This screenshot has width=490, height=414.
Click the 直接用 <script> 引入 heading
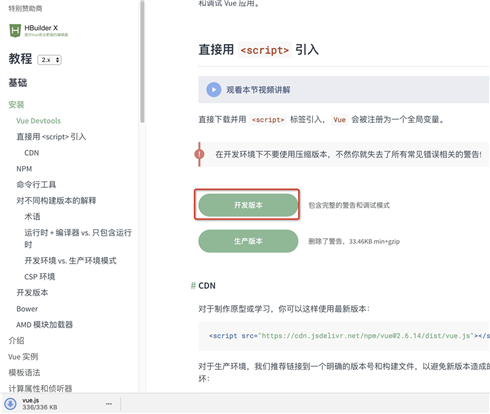[x=258, y=50]
